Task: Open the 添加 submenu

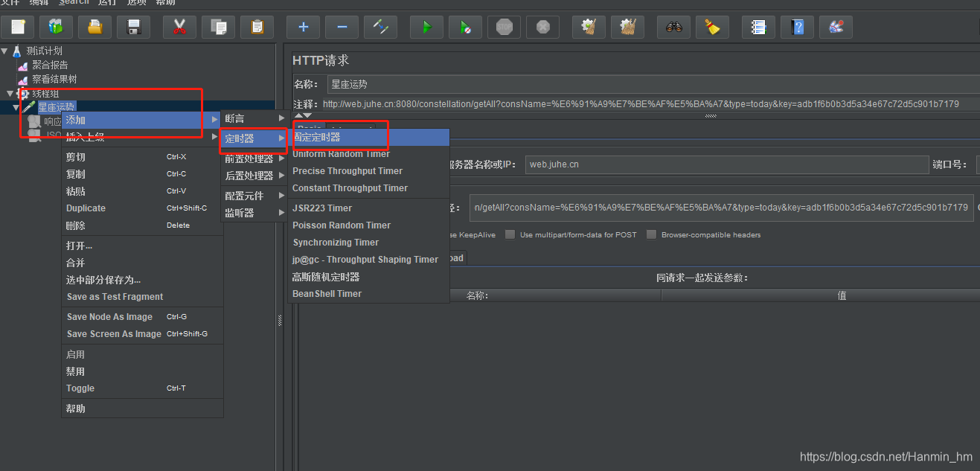Action: (142, 120)
